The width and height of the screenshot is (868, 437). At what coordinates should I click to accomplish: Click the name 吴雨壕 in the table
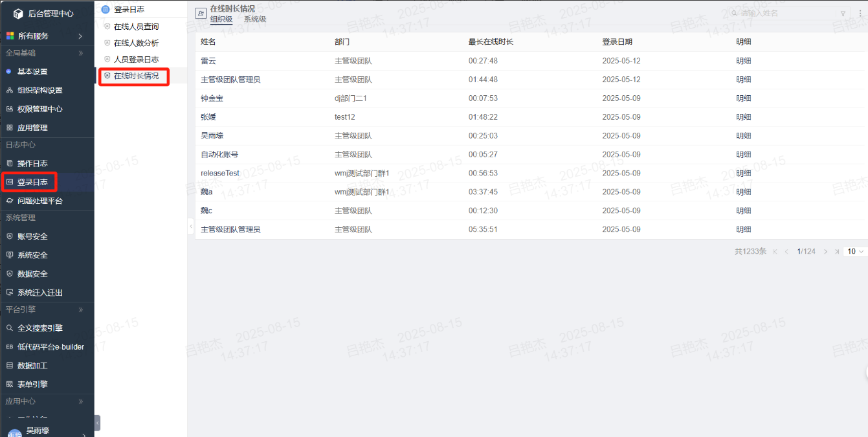212,136
